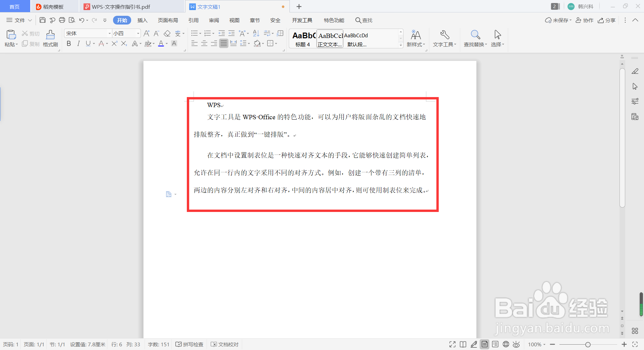Click the vertical document scrollbar
Viewport: 644px width, 350px height.
click(622, 138)
